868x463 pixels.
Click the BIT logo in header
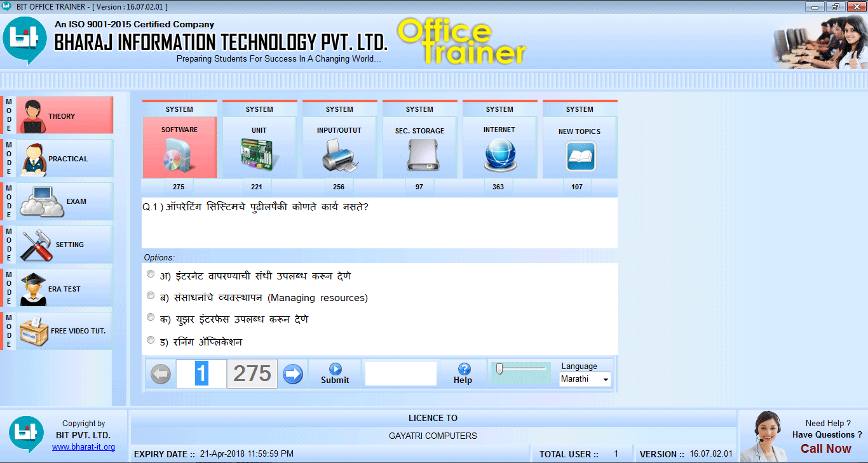click(24, 41)
